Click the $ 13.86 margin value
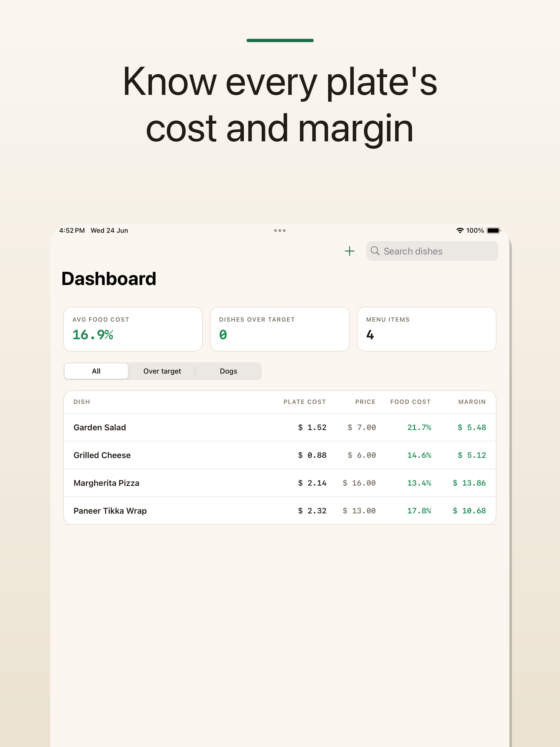 tap(469, 483)
